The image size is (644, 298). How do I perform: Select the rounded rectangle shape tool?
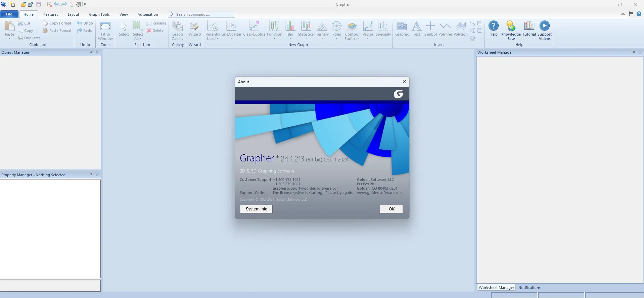480,31
